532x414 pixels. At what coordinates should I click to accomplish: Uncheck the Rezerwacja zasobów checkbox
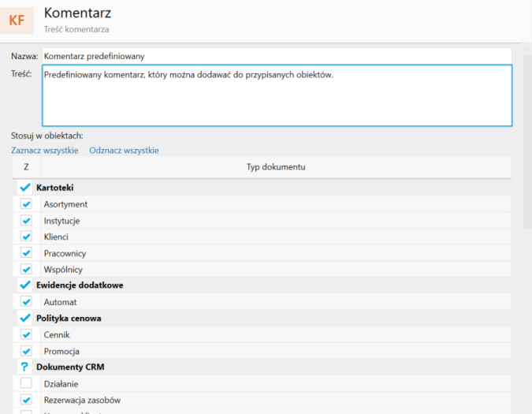coord(26,400)
